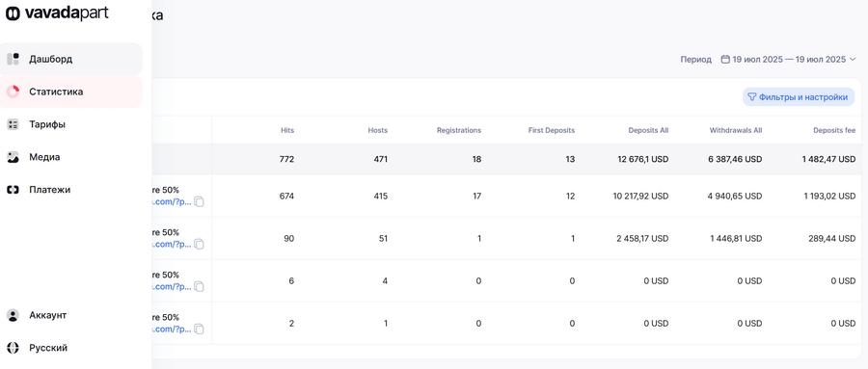
Task: Open the Статистика section
Action: [71, 92]
